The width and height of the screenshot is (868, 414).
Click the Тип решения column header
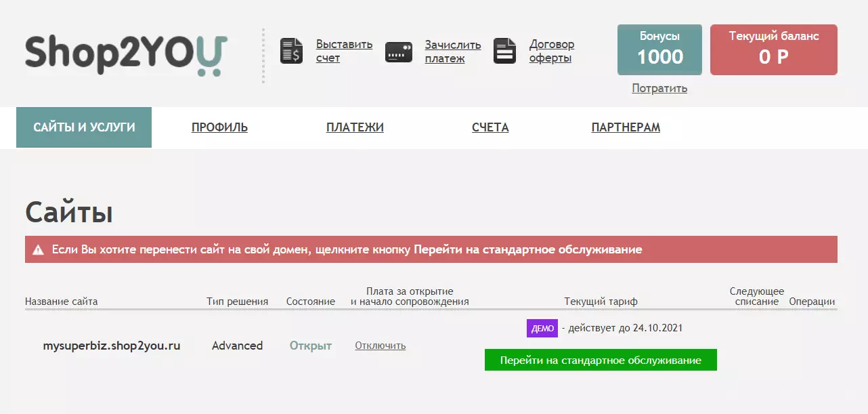point(238,302)
